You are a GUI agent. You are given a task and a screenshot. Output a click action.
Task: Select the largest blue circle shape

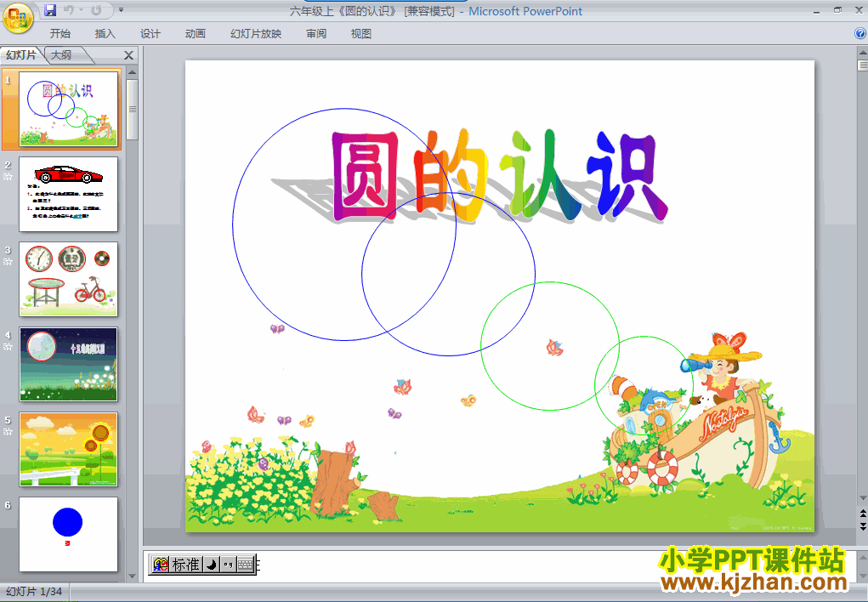pos(344,224)
